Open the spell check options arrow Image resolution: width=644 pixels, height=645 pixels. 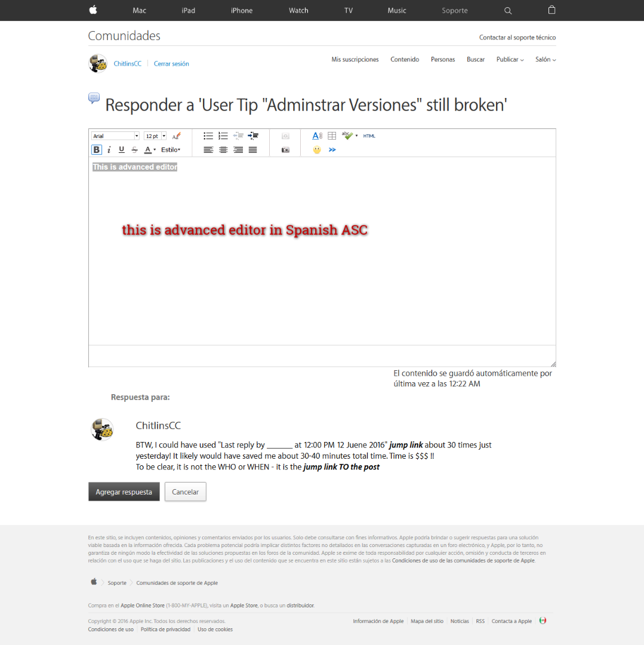click(x=356, y=136)
